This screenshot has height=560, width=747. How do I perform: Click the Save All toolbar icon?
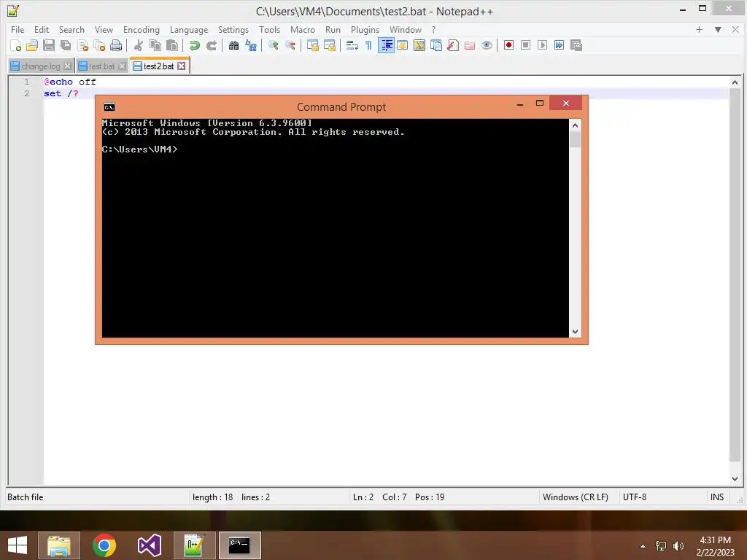coord(66,45)
